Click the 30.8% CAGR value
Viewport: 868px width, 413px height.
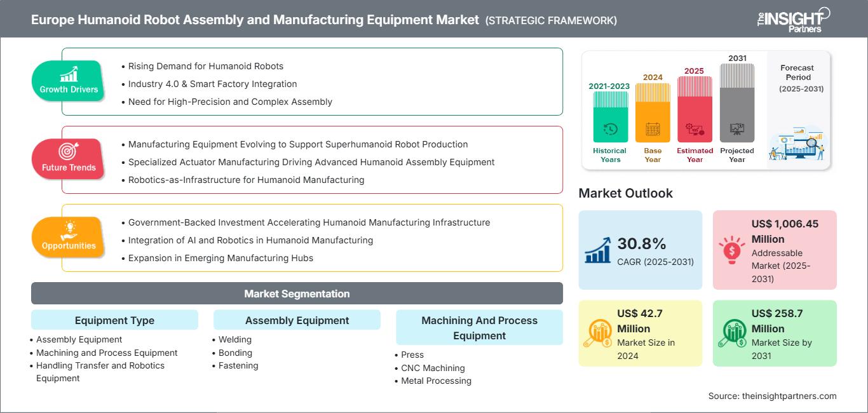coord(641,244)
